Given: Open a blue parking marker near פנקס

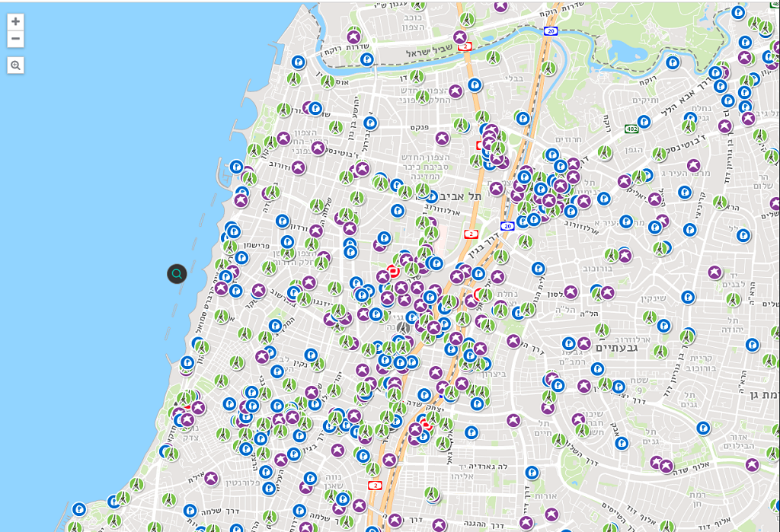Looking at the screenshot, I should 370,123.
